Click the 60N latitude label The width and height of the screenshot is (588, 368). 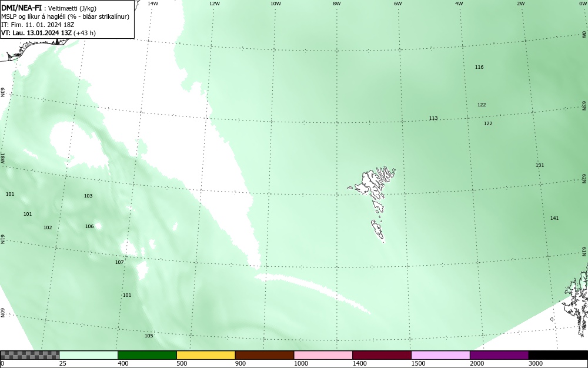[2, 313]
